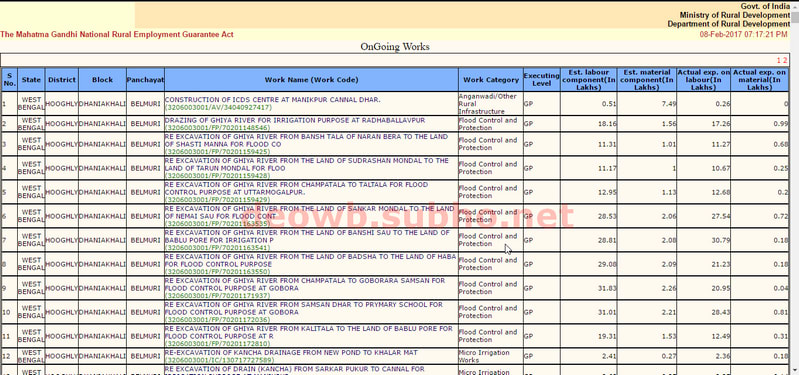Click 'Actual exp. on labour(In Lakhs)' header
Image resolution: width=799 pixels, height=375 pixels.
pos(703,79)
